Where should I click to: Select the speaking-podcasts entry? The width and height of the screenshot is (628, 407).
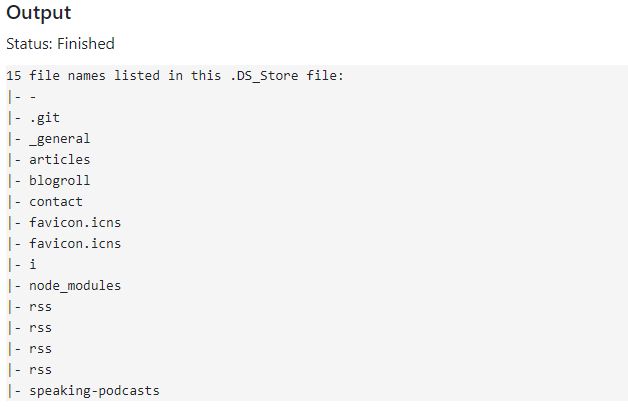coord(94,391)
